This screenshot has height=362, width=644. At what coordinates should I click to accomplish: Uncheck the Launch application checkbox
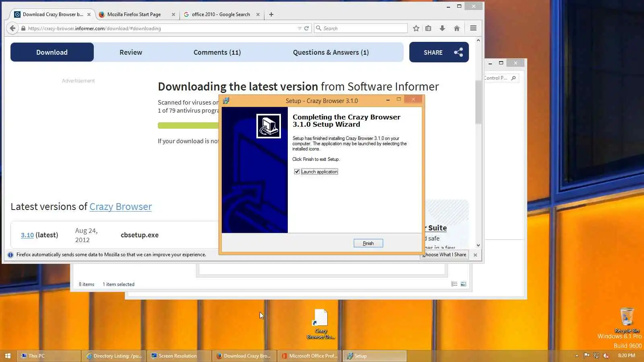297,172
